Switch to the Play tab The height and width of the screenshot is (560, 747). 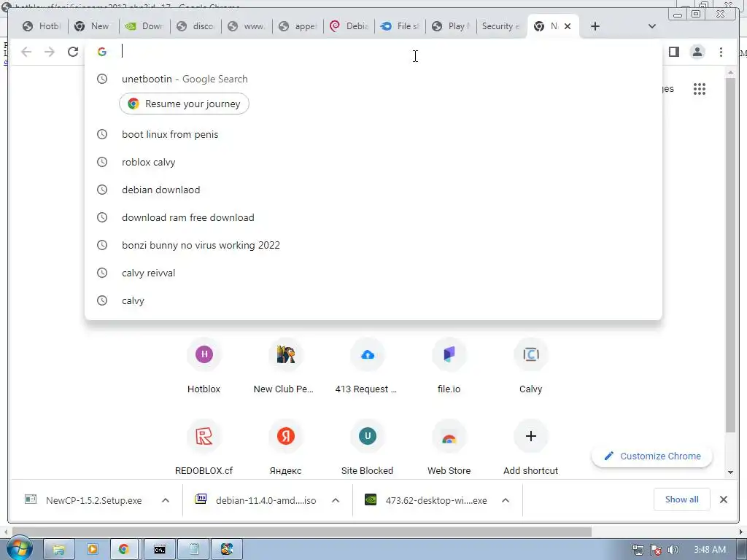coord(452,26)
